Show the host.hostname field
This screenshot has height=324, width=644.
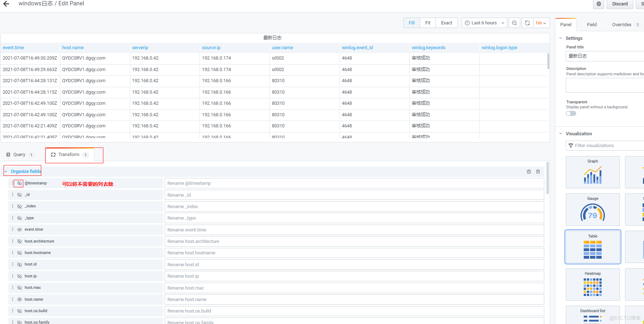19,253
